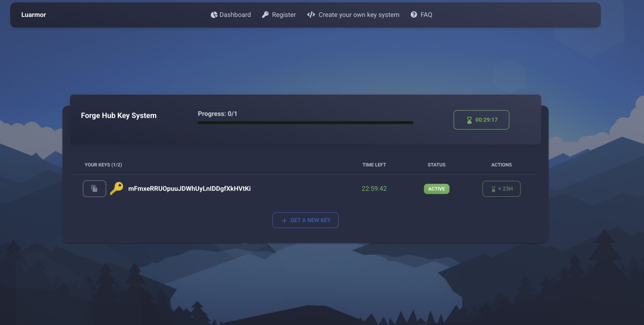Click the code brackets icon in navbar
644x325 pixels.
coord(311,15)
